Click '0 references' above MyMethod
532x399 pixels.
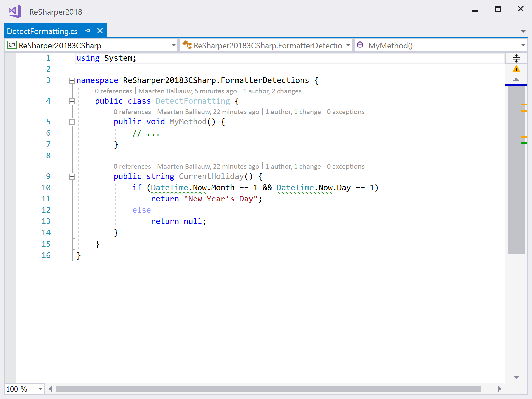coord(132,112)
